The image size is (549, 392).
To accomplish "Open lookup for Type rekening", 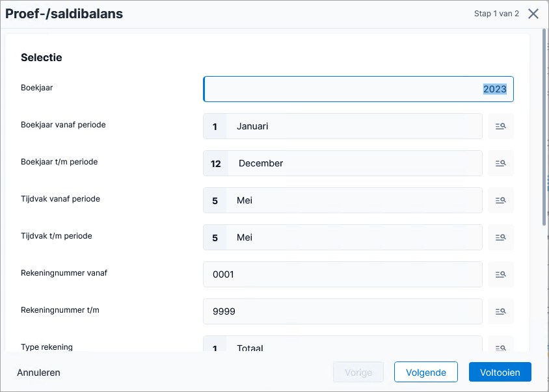I will click(x=501, y=345).
